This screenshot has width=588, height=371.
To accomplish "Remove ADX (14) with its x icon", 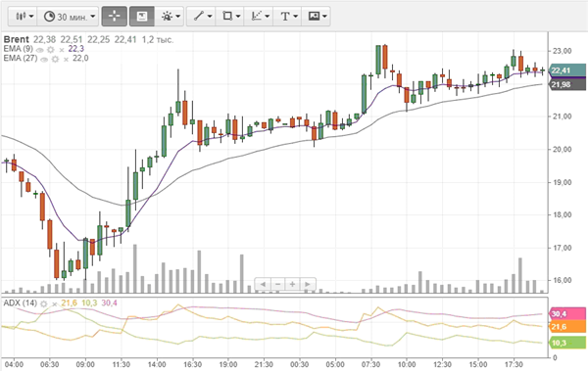I will click(x=55, y=303).
